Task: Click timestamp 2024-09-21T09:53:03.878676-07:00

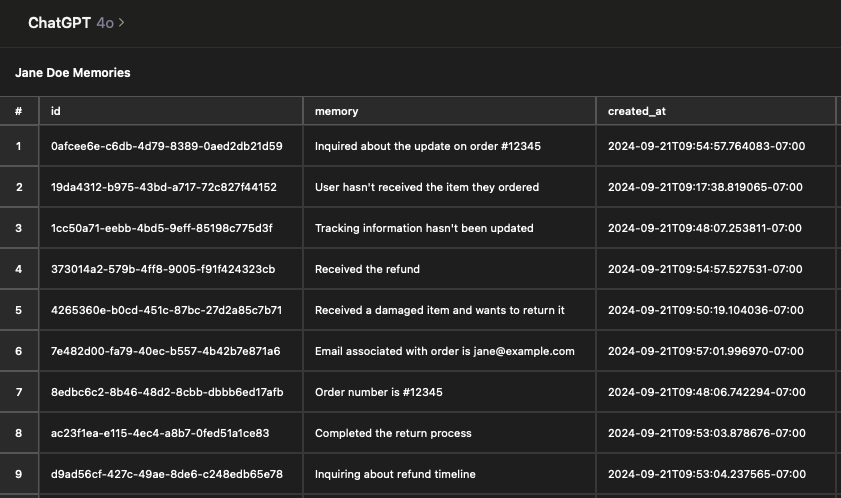Action: (706, 433)
